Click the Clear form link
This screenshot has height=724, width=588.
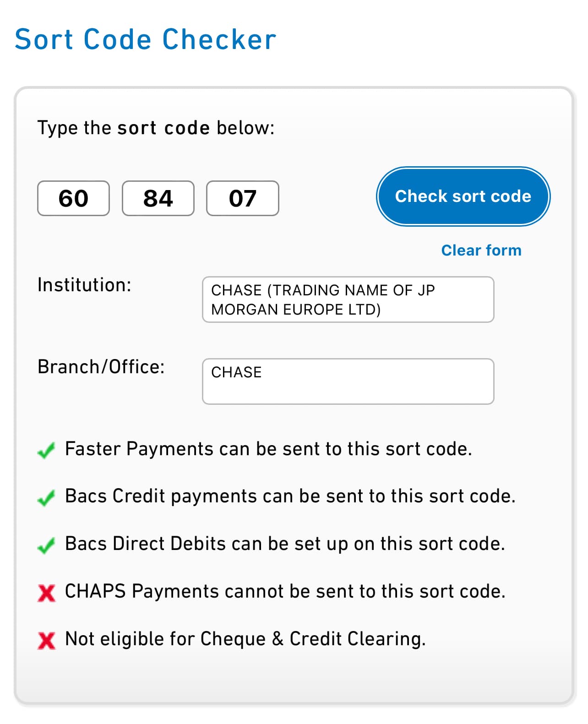tap(481, 250)
